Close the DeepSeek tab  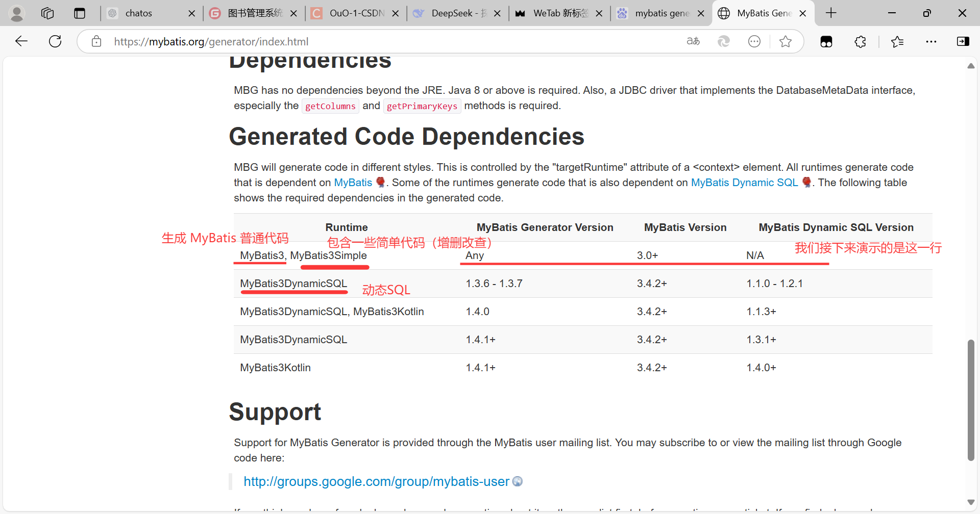[498, 13]
